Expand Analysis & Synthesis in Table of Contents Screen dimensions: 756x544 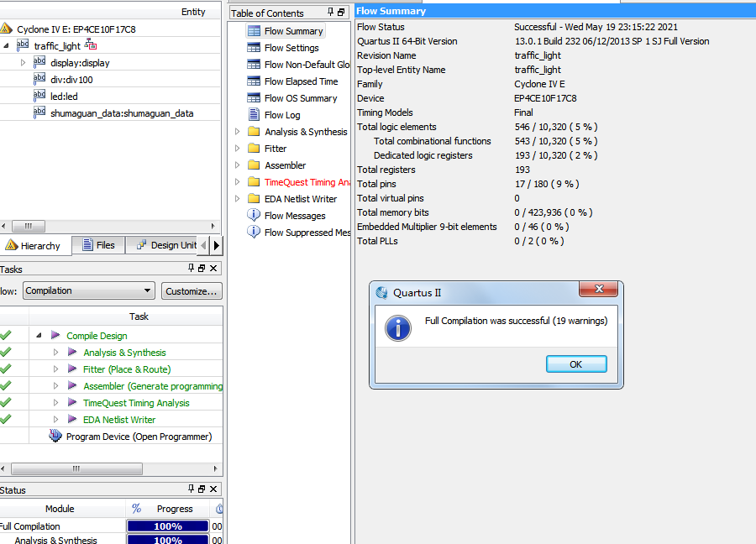(237, 132)
